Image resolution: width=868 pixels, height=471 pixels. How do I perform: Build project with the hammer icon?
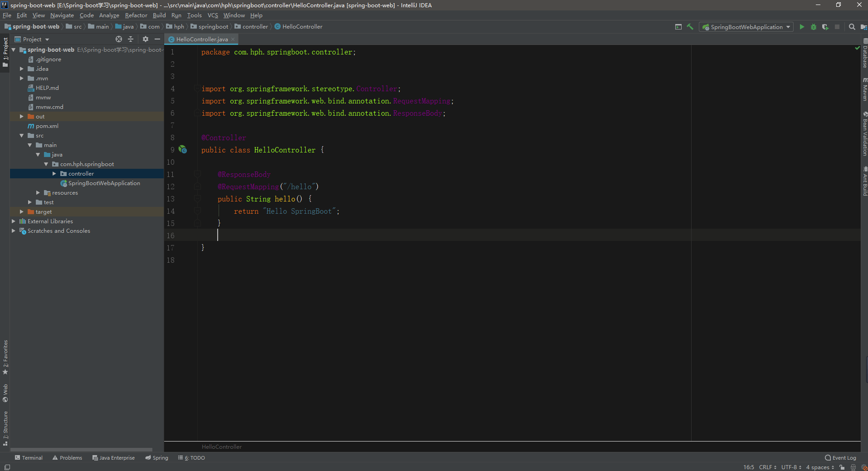click(x=690, y=27)
